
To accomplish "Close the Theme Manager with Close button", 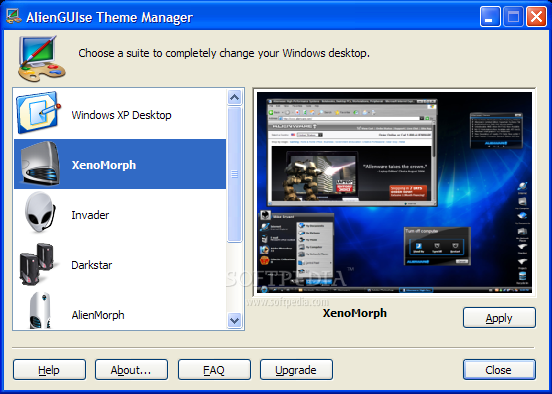I will pyautogui.click(x=499, y=370).
